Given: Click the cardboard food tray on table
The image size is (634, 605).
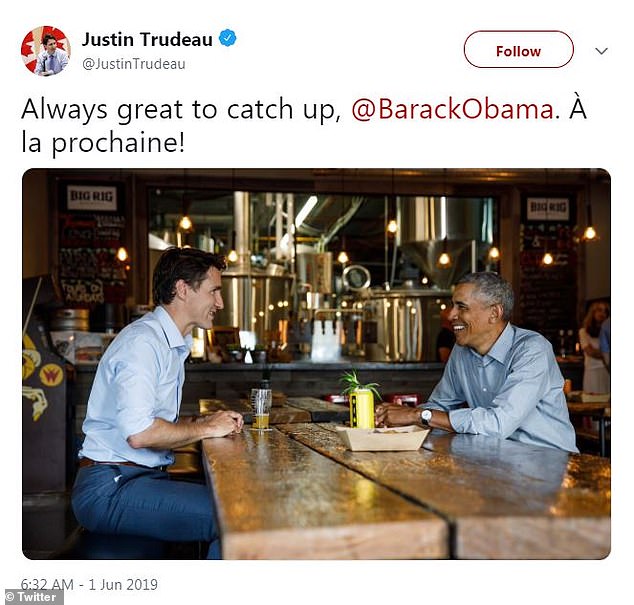Looking at the screenshot, I should pyautogui.click(x=383, y=438).
